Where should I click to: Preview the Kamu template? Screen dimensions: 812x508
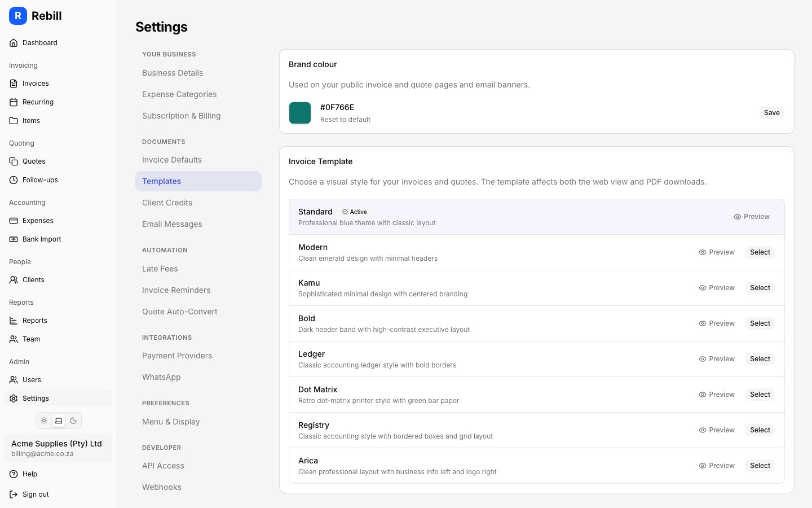[x=717, y=288]
